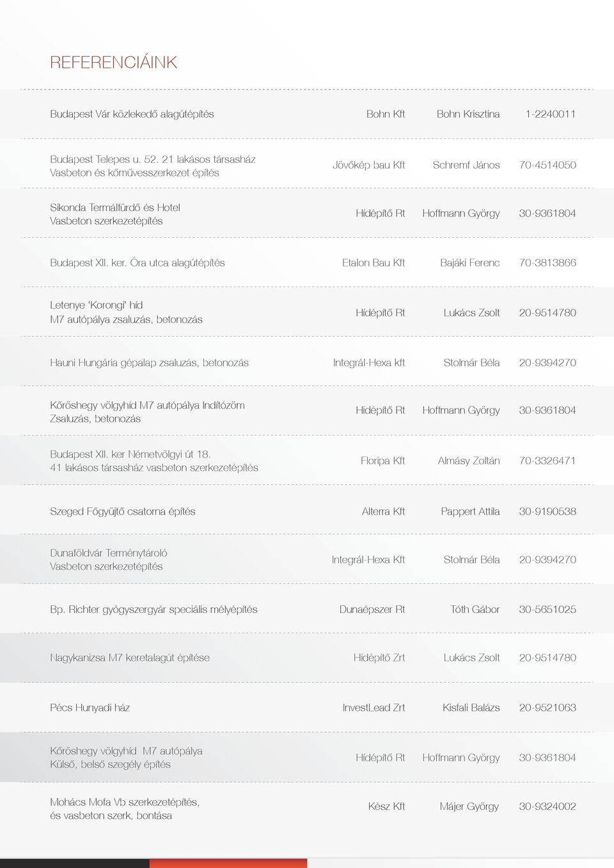This screenshot has width=614, height=868.
Task: Select Pappert Attila contact name
Action: [x=470, y=511]
